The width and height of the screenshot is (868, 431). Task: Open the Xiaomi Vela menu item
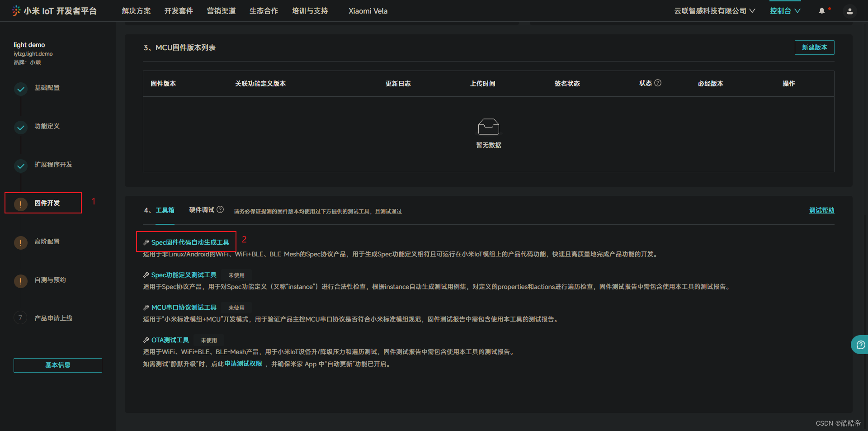(368, 11)
